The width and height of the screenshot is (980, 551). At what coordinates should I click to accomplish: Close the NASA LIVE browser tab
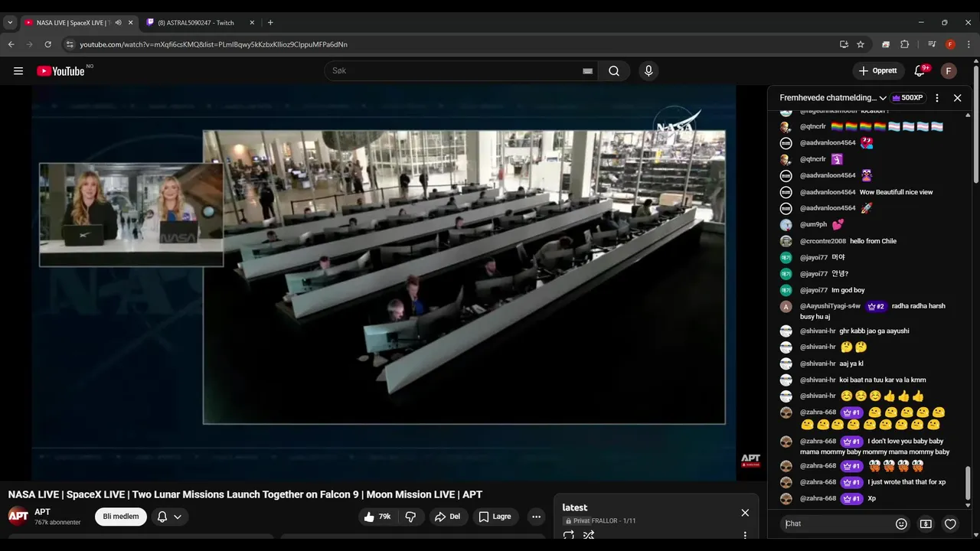coord(130,23)
